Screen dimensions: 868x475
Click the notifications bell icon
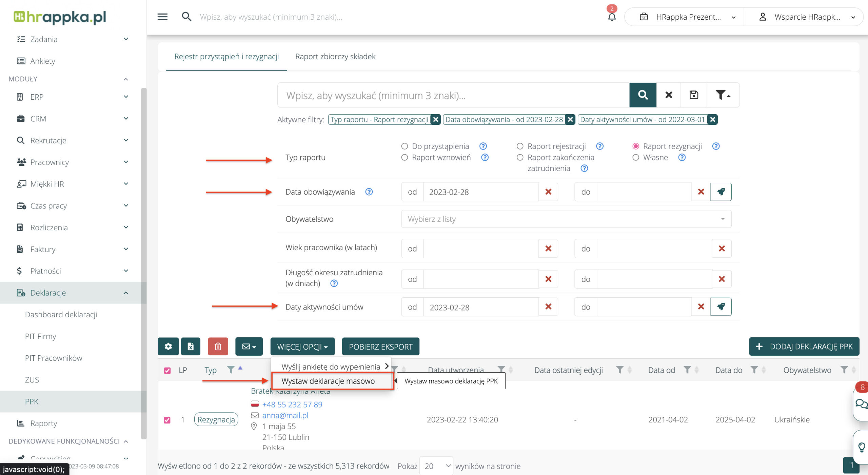point(612,17)
